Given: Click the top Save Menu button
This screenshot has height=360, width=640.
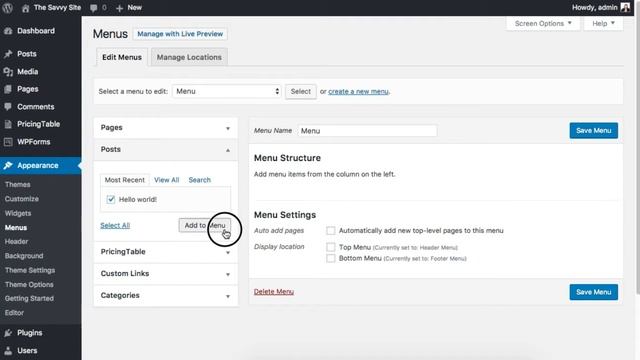Looking at the screenshot, I should [593, 131].
